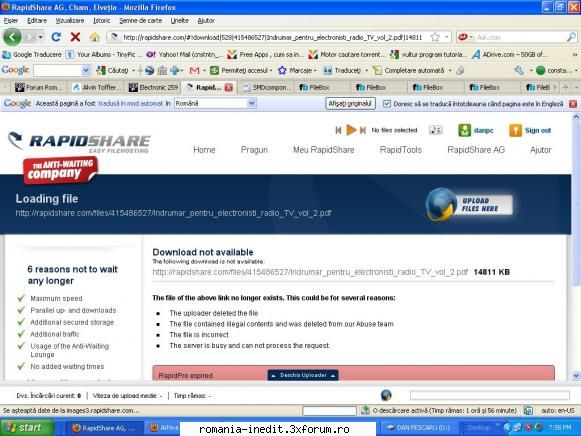Click the Firefox address bar
The width and height of the screenshot is (581, 436).
(272, 37)
